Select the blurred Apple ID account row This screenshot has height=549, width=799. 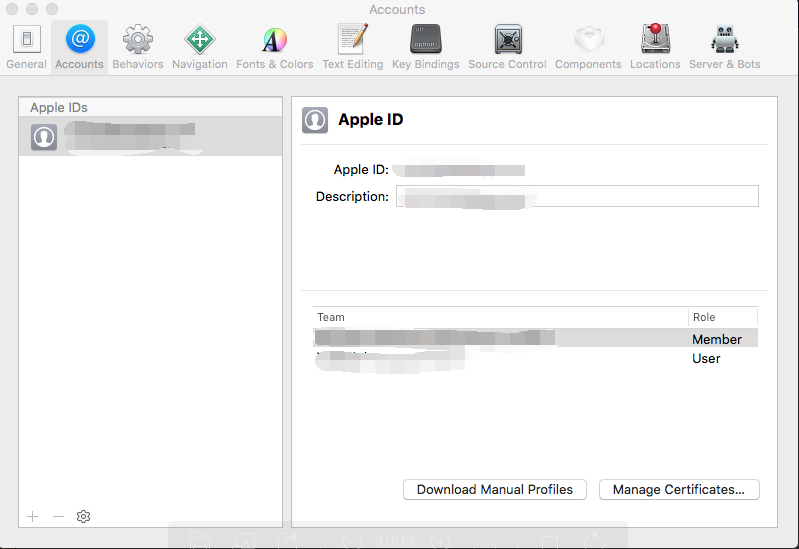[x=150, y=137]
